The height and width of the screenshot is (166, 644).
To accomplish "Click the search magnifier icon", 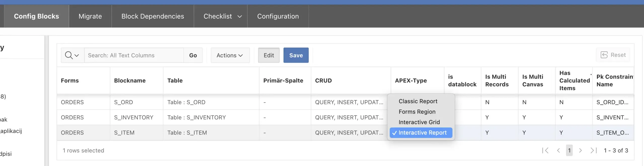I will pos(69,55).
